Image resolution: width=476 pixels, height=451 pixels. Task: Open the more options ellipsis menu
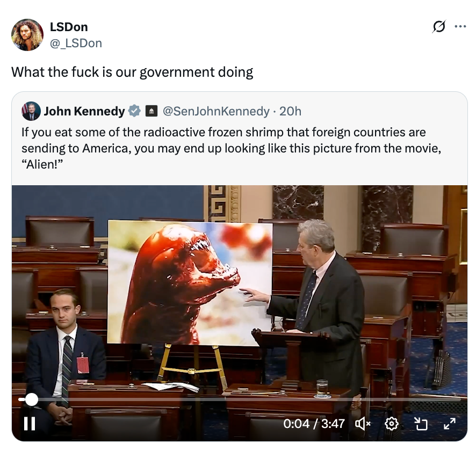point(460,26)
